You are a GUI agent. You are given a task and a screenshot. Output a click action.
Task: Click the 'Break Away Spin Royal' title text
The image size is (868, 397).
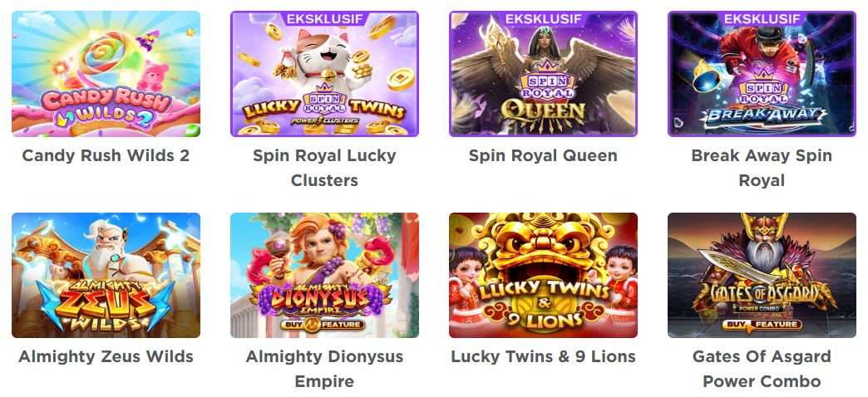[x=762, y=168]
